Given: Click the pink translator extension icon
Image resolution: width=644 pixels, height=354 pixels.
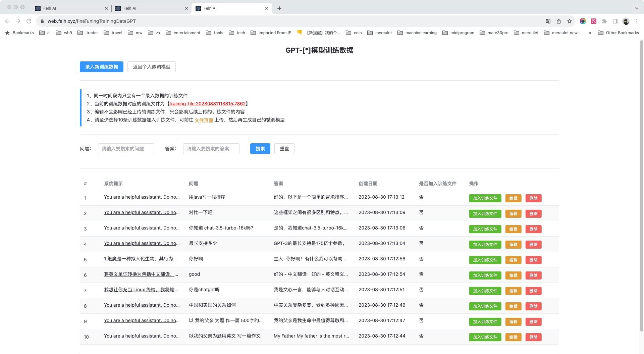Looking at the screenshot, I should click(594, 21).
